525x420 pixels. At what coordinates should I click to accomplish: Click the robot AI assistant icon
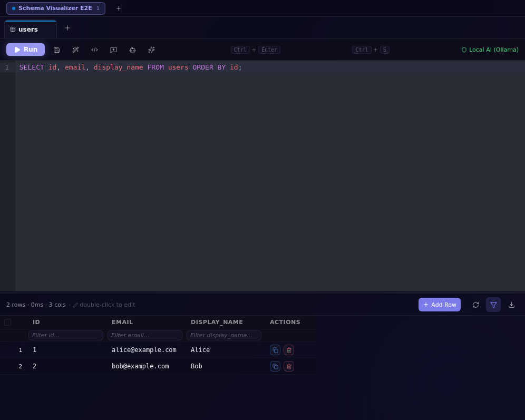(133, 50)
